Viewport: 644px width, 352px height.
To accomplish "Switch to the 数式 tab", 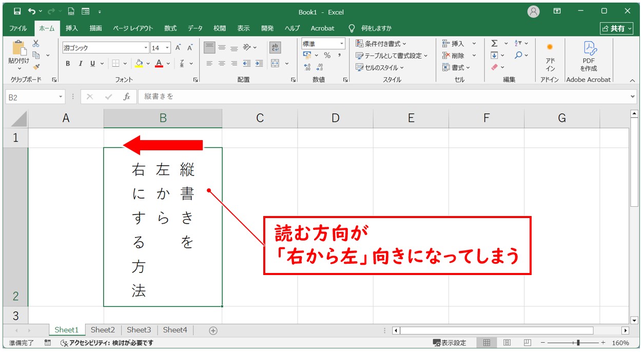I will (170, 28).
